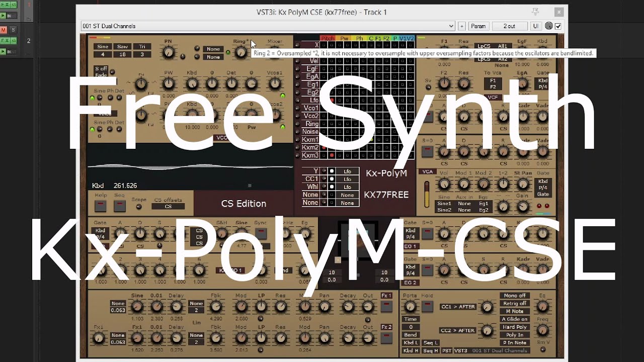644x362 pixels.
Task: Open the Sine1 source selector in the VCA
Action: 444,204
